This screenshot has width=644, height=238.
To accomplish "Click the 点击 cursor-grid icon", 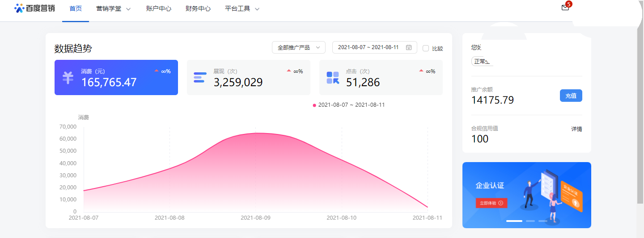I will [x=332, y=78].
